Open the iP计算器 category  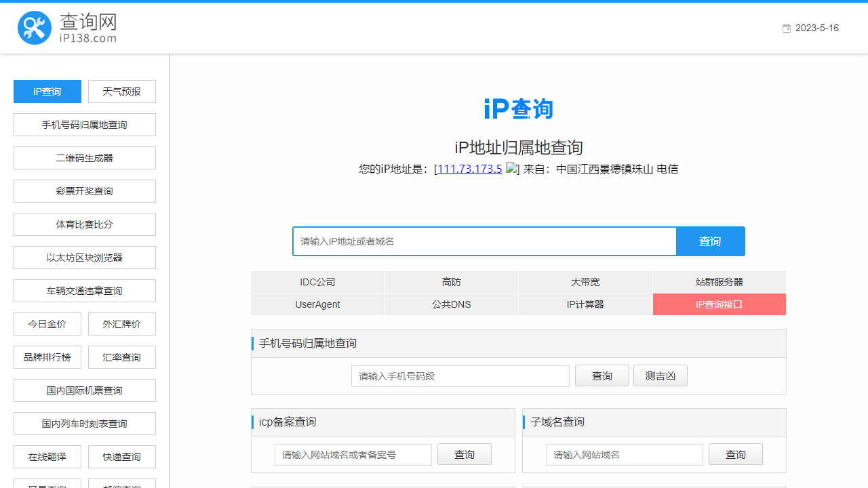pos(584,304)
